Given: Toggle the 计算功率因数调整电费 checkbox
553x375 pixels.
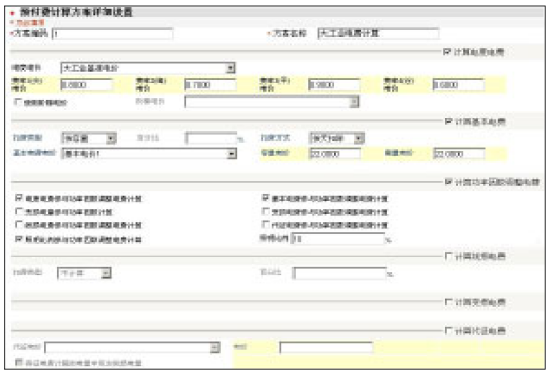Looking at the screenshot, I should coord(449,182).
